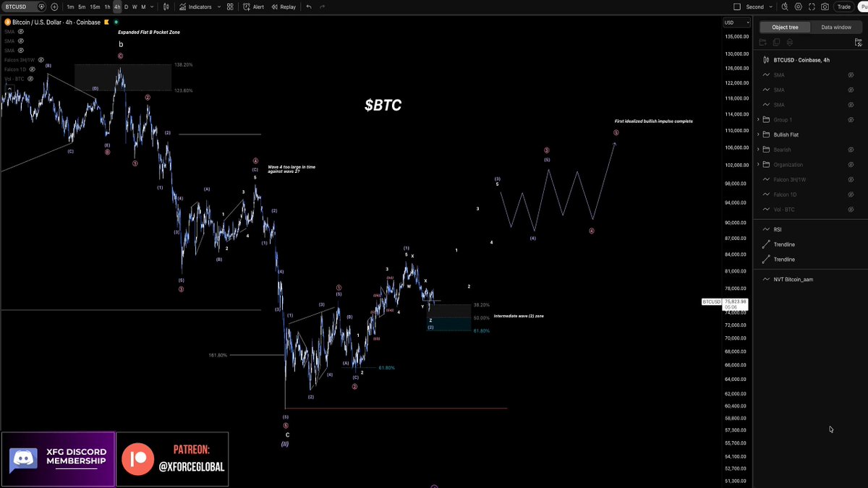Expand the Group 1 folder
Image resolution: width=868 pixels, height=488 pixels.
coord(758,119)
